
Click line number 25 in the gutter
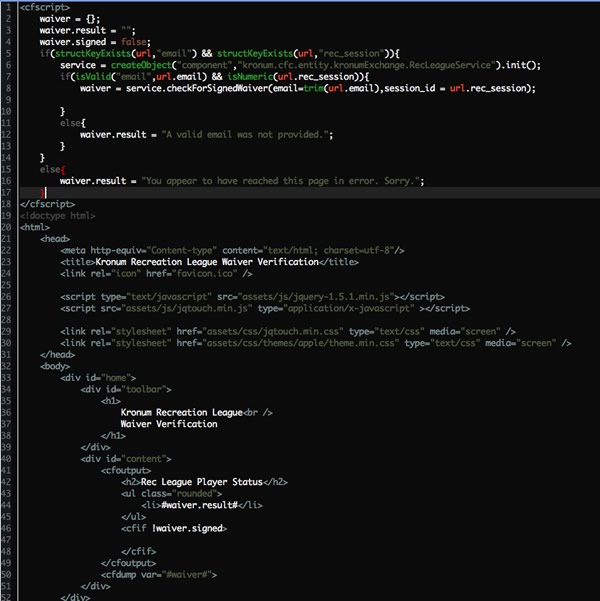(x=6, y=285)
